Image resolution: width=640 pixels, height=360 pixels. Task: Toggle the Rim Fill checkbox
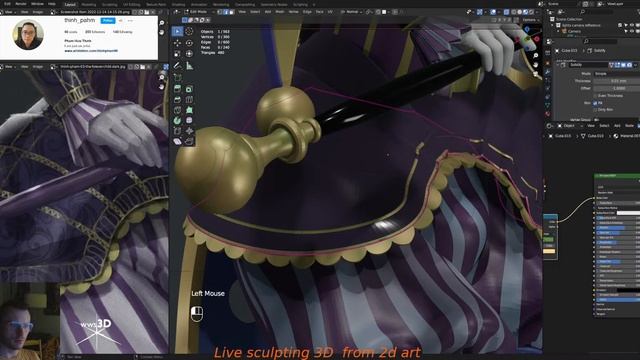pyautogui.click(x=596, y=103)
